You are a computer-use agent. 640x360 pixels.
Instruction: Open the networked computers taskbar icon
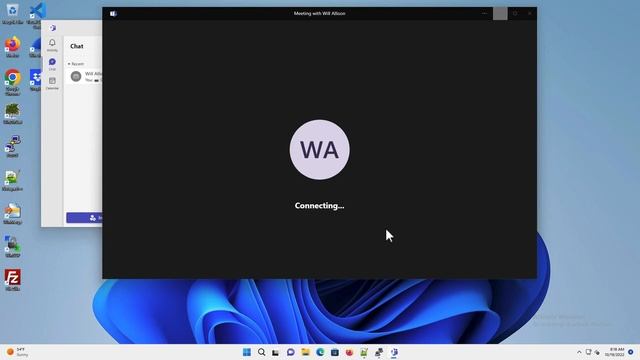[x=379, y=352]
